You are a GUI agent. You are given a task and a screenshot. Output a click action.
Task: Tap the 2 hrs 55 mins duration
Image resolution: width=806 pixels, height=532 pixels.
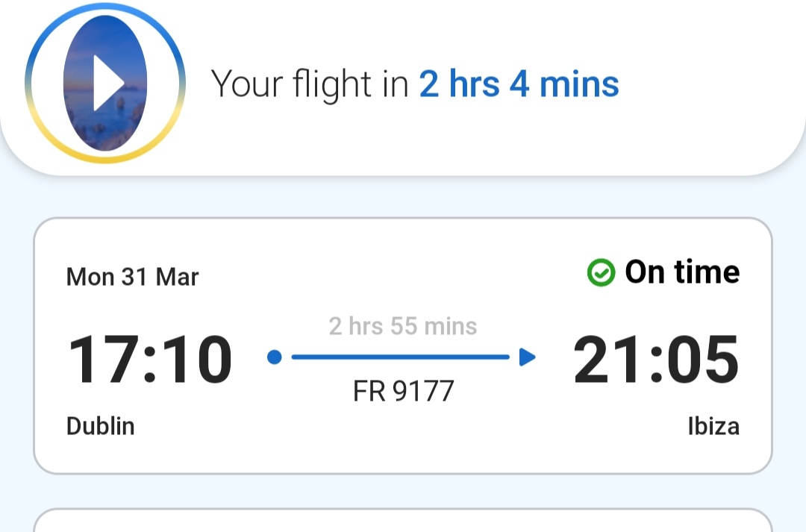403,326
